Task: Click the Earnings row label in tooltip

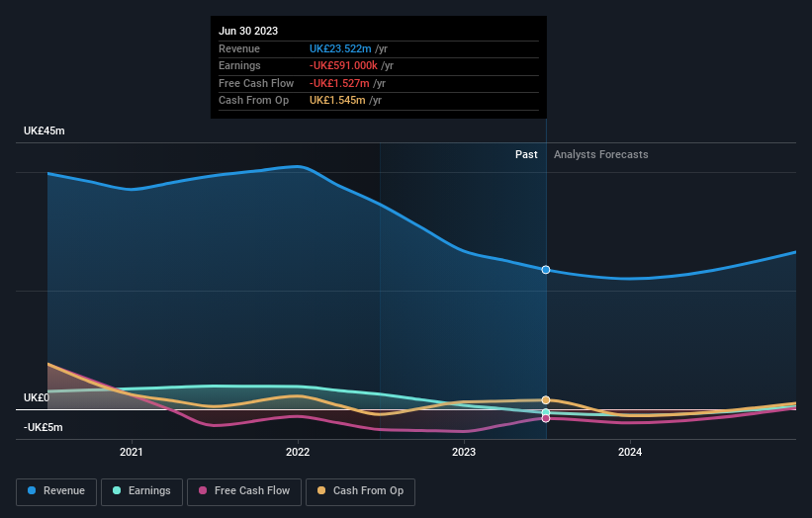Action: [x=239, y=65]
